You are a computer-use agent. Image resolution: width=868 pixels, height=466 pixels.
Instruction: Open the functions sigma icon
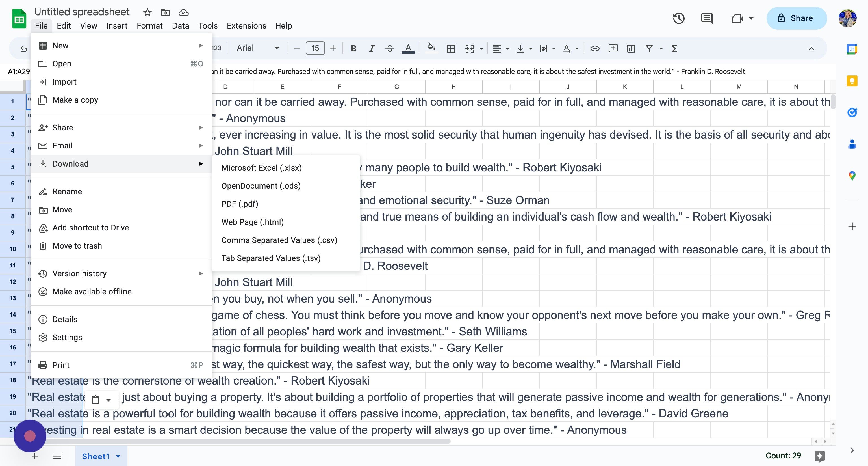click(x=674, y=49)
